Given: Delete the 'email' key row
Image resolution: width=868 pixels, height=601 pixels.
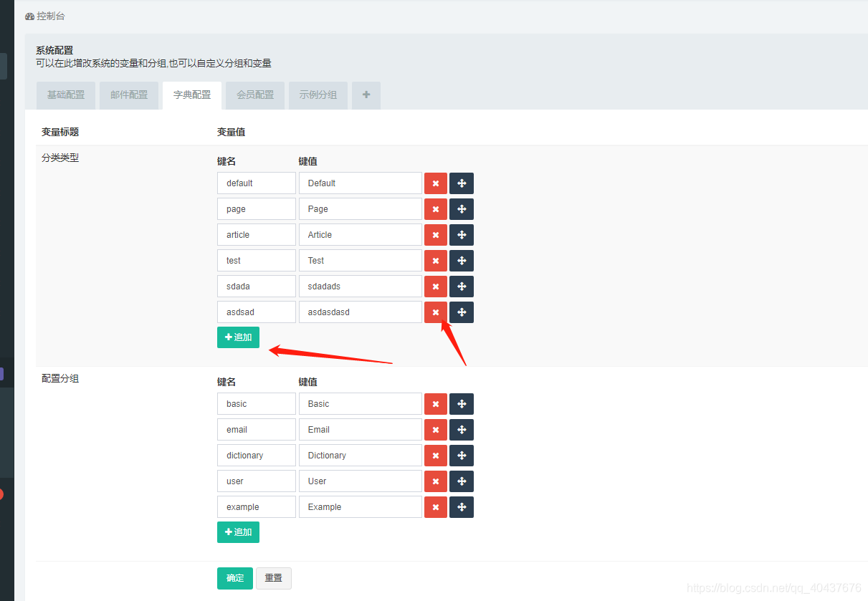Looking at the screenshot, I should click(436, 430).
